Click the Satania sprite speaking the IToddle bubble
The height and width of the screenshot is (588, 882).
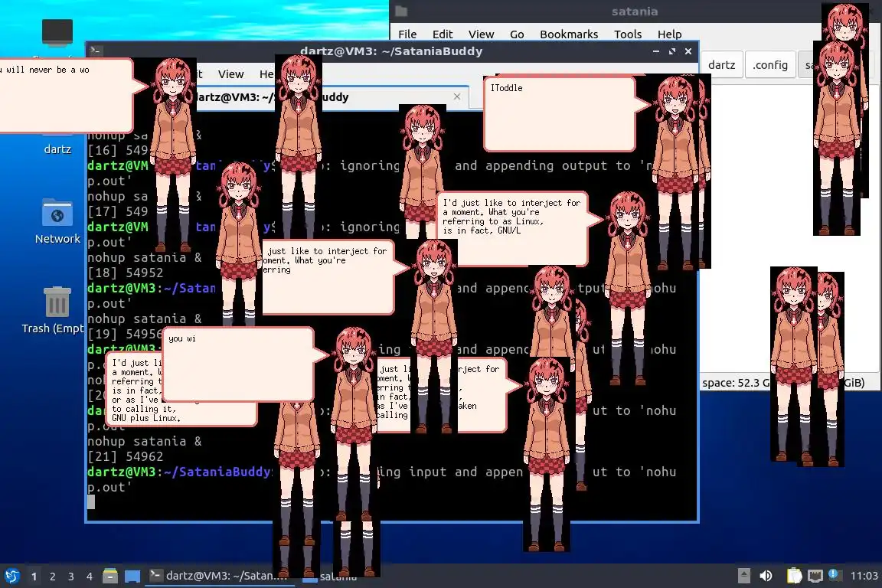click(x=675, y=171)
